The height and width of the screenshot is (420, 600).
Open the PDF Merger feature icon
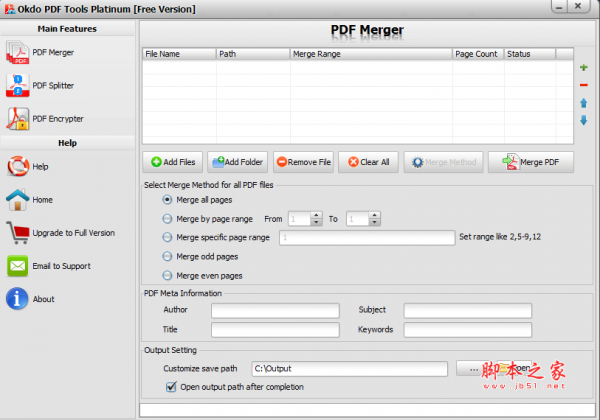17,53
